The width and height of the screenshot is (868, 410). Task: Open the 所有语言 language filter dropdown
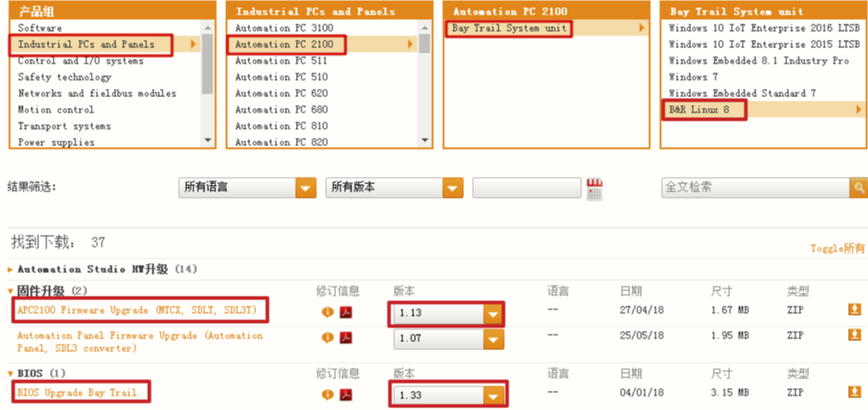[248, 188]
